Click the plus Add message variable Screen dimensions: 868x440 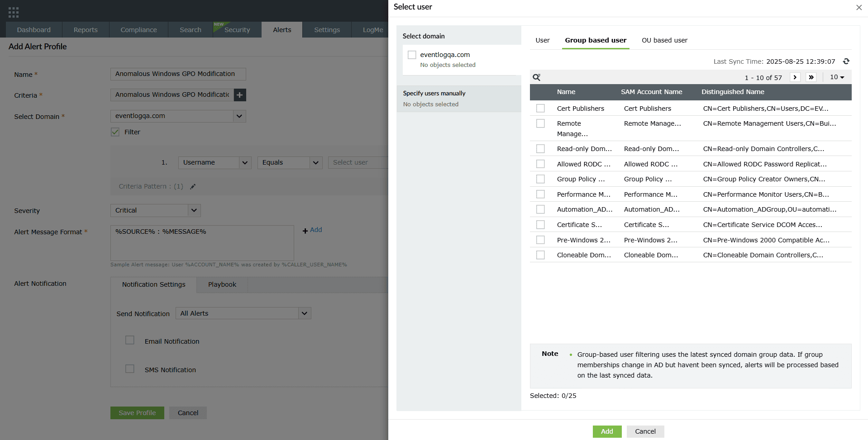312,230
